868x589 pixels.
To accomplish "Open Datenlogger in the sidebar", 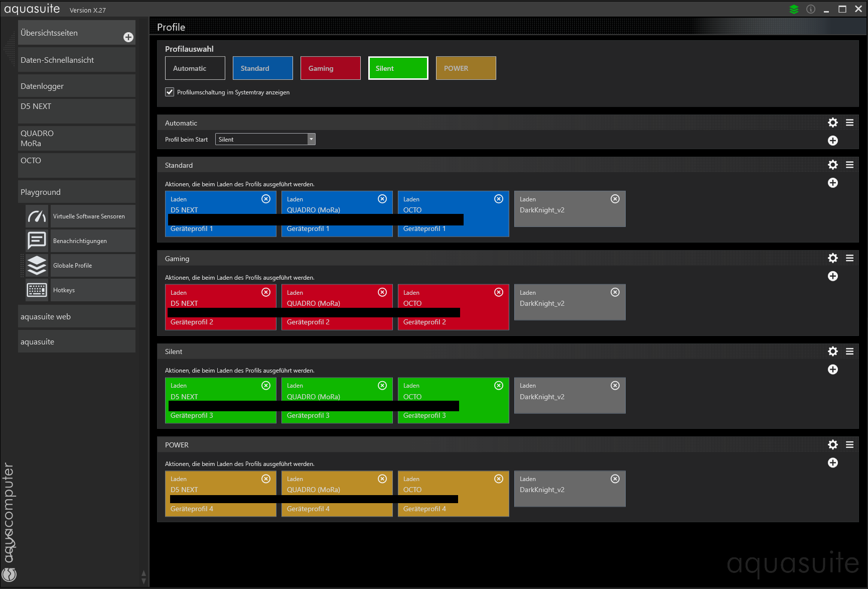I will pos(76,86).
